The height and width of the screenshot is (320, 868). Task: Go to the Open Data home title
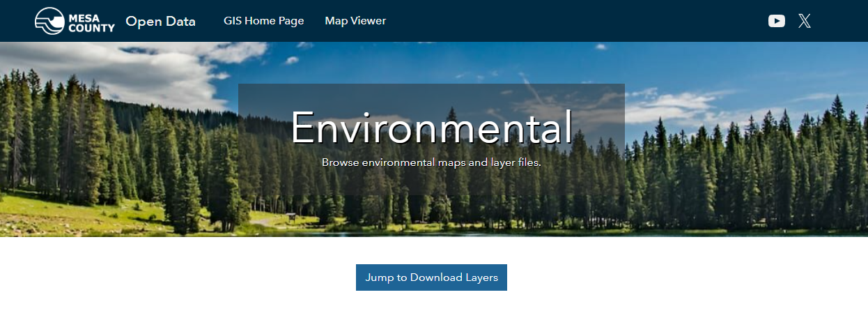click(x=160, y=21)
